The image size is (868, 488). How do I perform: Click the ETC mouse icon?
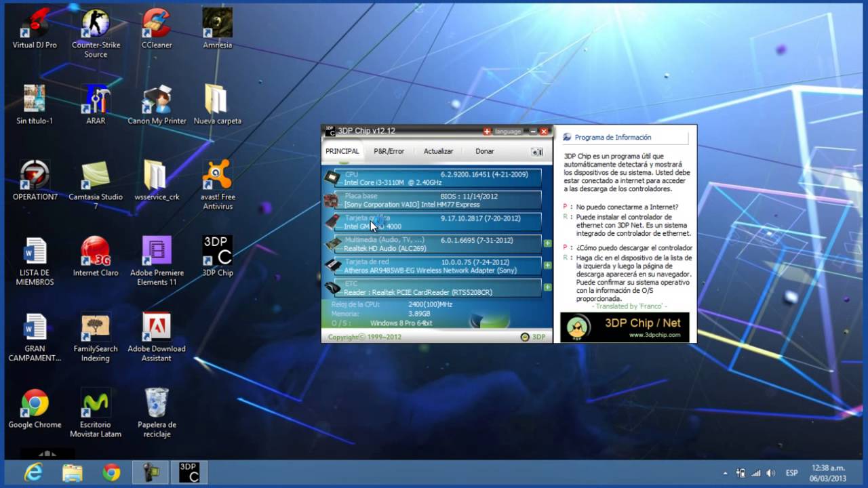(332, 287)
